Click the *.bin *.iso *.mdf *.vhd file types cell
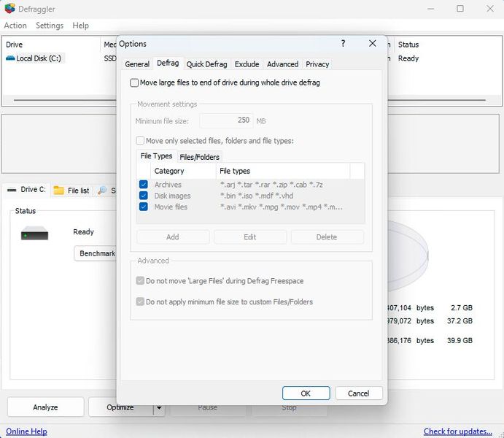The height and width of the screenshot is (438, 504). coord(257,196)
